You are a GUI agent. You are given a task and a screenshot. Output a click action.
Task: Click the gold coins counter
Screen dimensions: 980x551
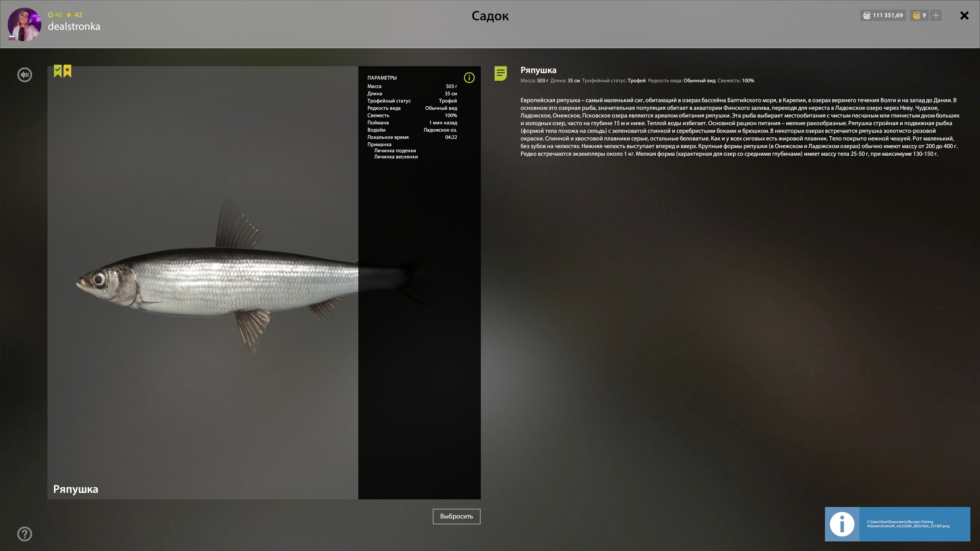(919, 15)
